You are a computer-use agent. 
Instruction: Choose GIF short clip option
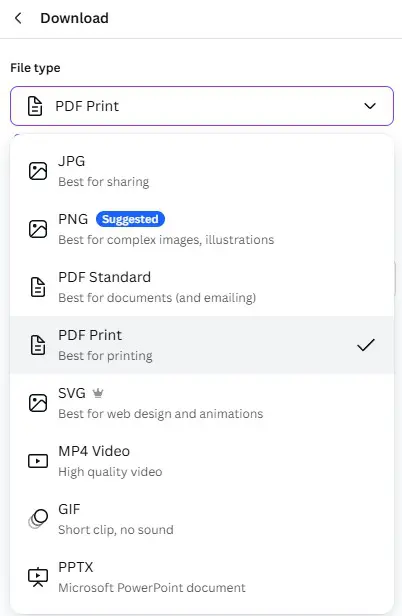pos(202,519)
